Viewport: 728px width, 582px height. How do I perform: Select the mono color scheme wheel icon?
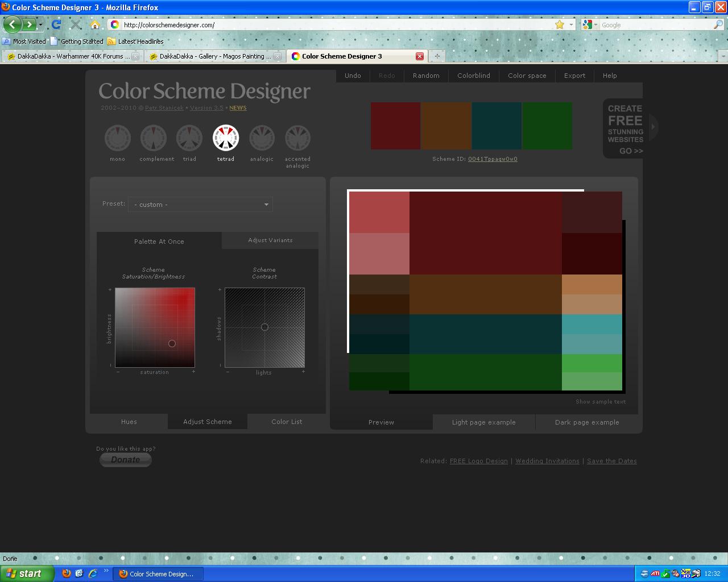click(x=118, y=138)
